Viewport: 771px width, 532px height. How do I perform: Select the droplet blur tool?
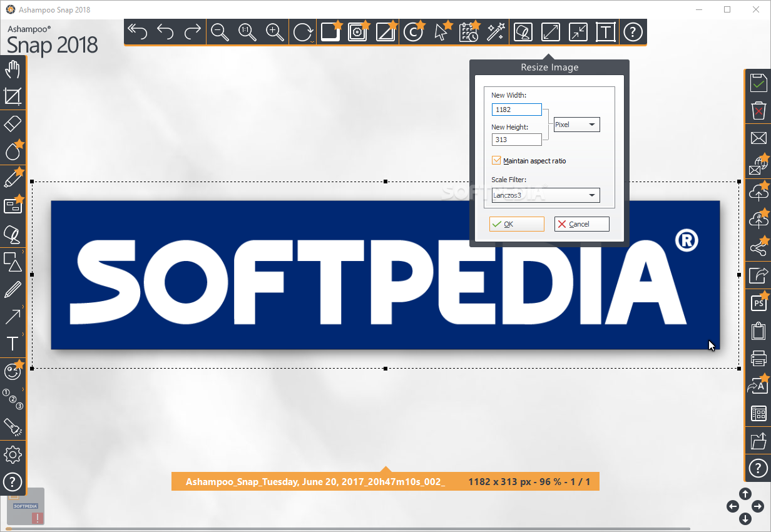pos(13,151)
